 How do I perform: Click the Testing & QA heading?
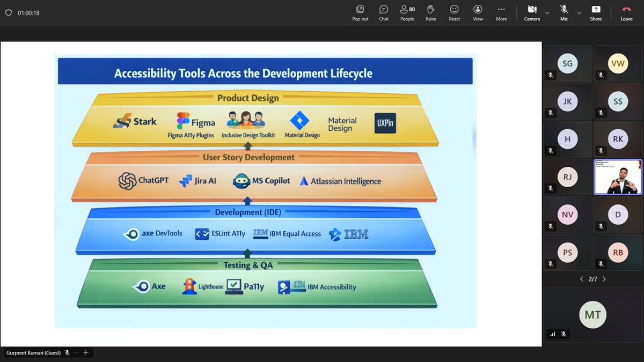pyautogui.click(x=247, y=265)
